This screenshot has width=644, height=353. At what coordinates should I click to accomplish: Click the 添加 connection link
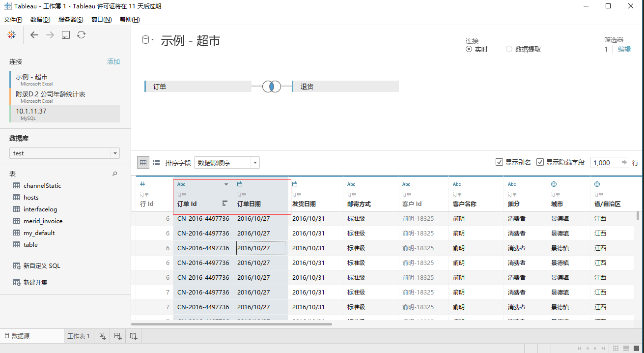click(113, 61)
